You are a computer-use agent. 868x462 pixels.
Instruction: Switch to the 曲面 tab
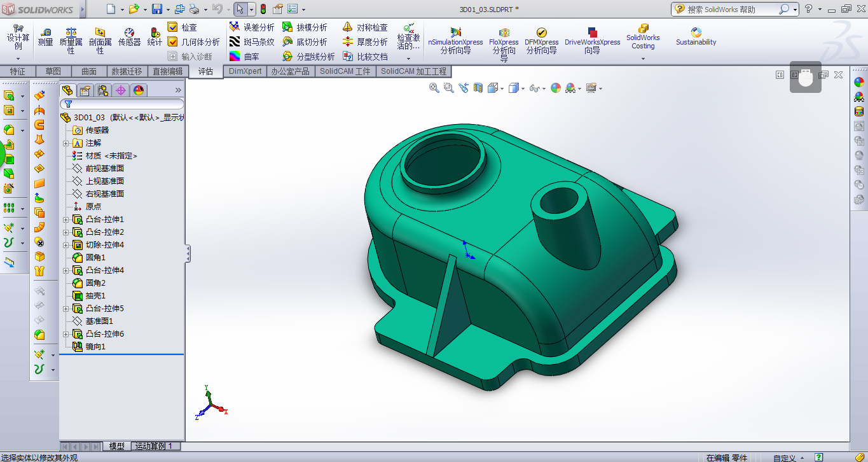[x=89, y=71]
